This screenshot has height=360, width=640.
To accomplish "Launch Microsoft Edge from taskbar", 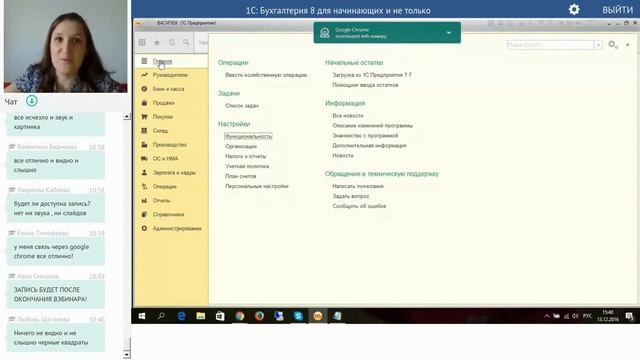I will 181,316.
